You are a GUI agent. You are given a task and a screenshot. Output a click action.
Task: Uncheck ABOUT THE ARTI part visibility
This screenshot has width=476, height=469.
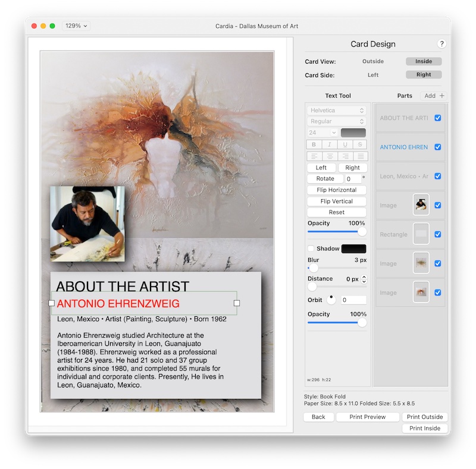coord(438,118)
